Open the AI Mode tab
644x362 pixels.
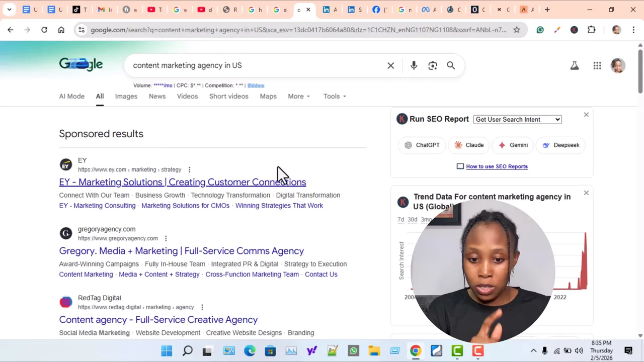pyautogui.click(x=71, y=96)
